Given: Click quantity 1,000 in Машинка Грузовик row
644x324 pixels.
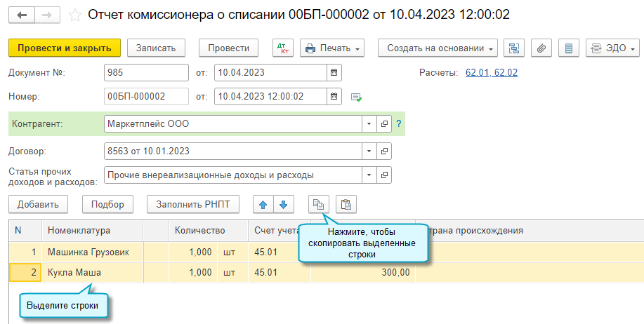Looking at the screenshot, I should click(x=194, y=252).
